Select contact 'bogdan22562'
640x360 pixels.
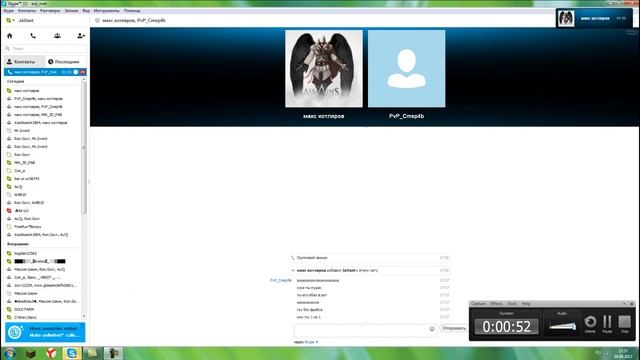25,253
